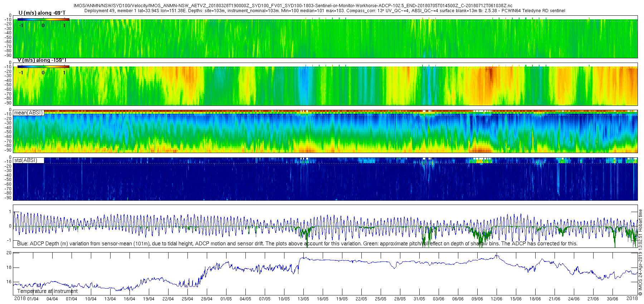Viewport: 644px width, 304px height.
Task: Click the '16/05' date tick label
Action: pos(323,299)
